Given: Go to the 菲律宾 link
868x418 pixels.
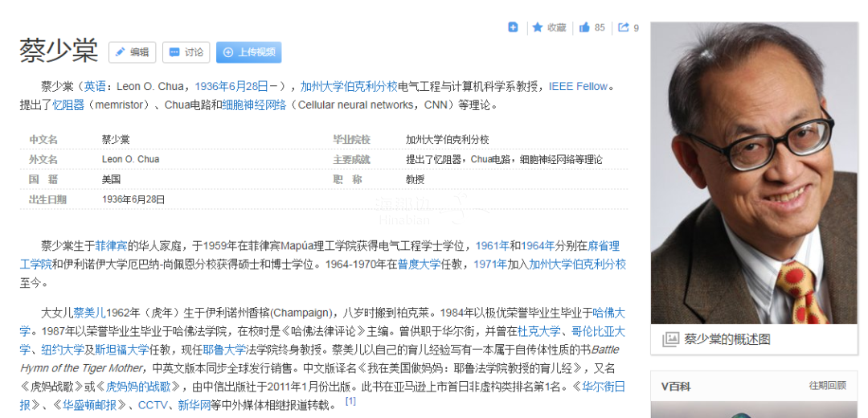Looking at the screenshot, I should pos(112,245).
